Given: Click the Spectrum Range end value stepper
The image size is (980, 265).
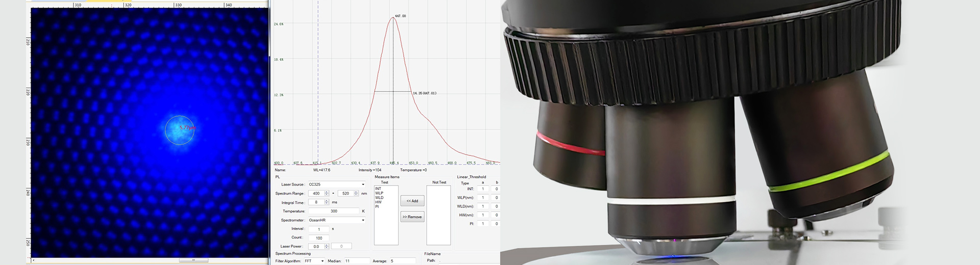Looking at the screenshot, I should (x=356, y=194).
